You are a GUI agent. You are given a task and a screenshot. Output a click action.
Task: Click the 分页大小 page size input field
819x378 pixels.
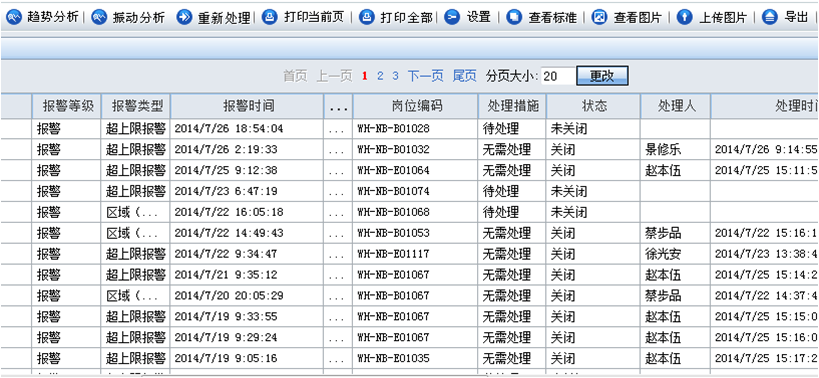tap(557, 76)
